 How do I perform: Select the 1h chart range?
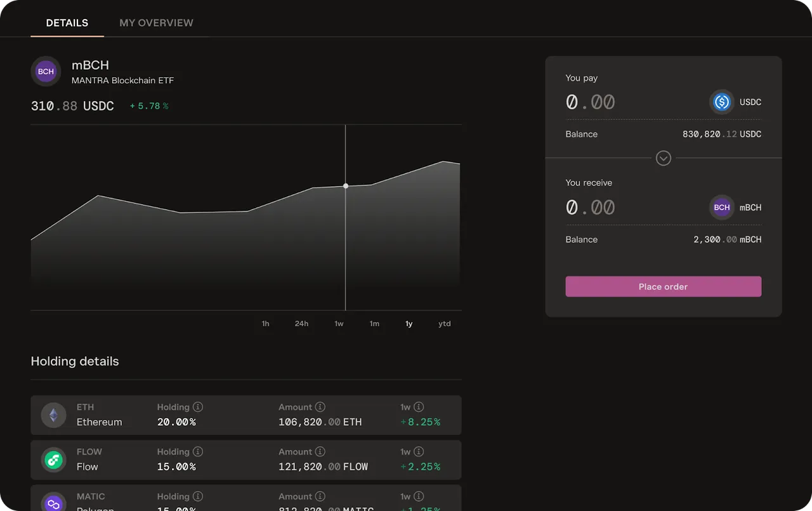(x=266, y=324)
